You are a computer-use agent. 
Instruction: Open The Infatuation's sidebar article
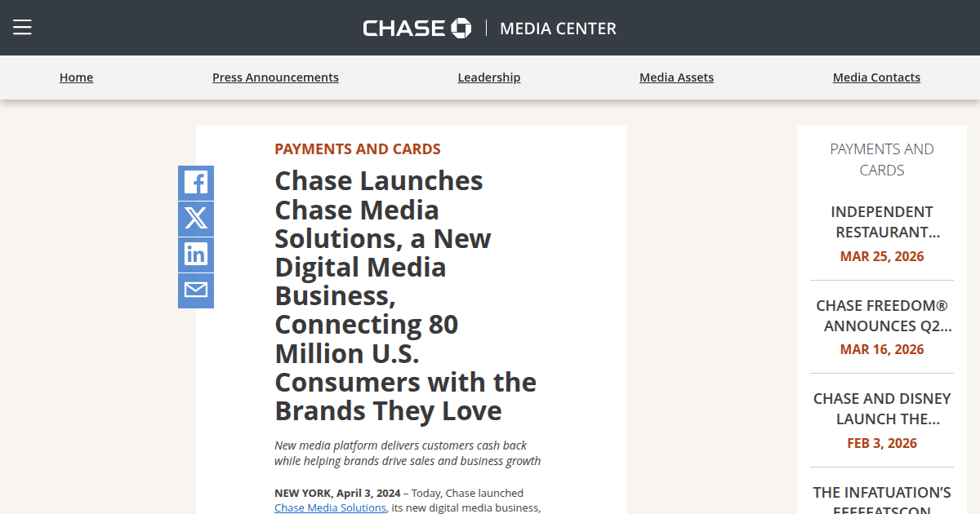coord(882,498)
